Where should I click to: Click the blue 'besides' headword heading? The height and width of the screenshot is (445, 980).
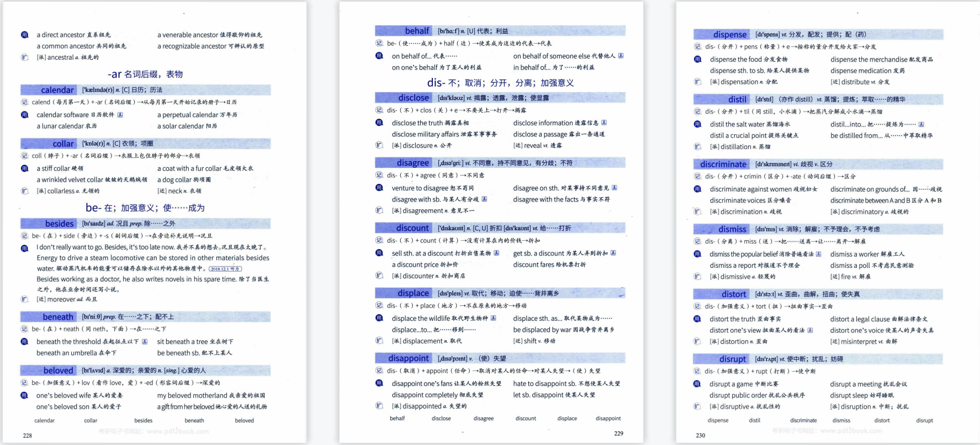pos(60,224)
